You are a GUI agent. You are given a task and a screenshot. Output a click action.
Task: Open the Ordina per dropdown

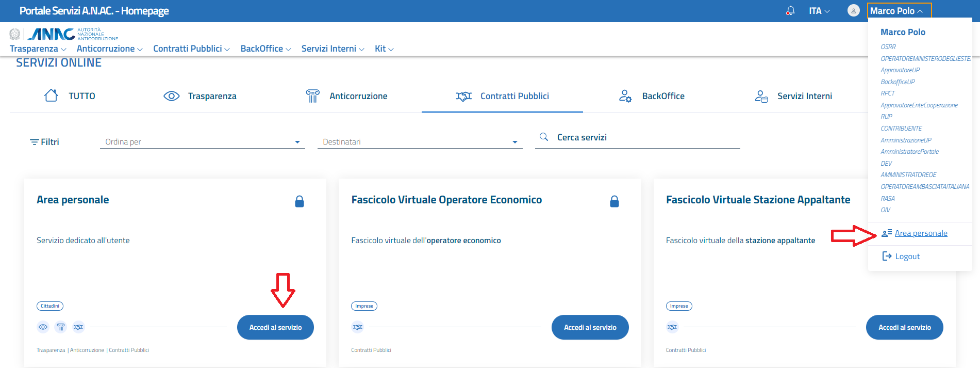[x=203, y=141]
